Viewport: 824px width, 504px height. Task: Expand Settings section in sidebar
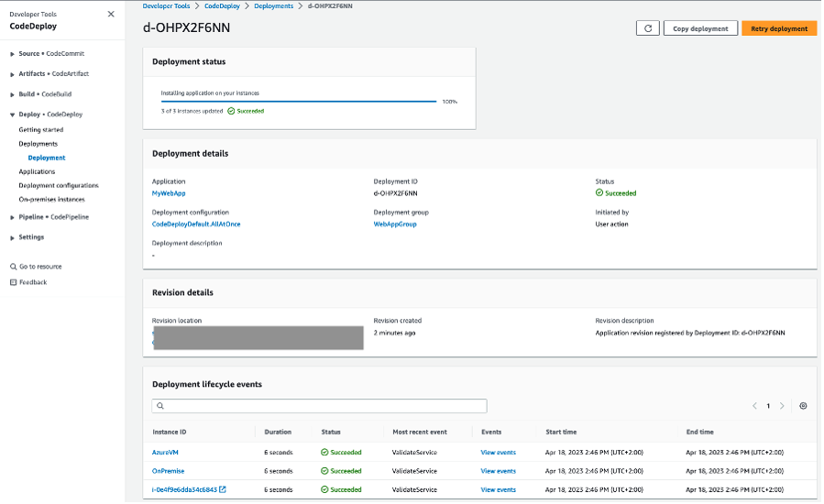12,238
